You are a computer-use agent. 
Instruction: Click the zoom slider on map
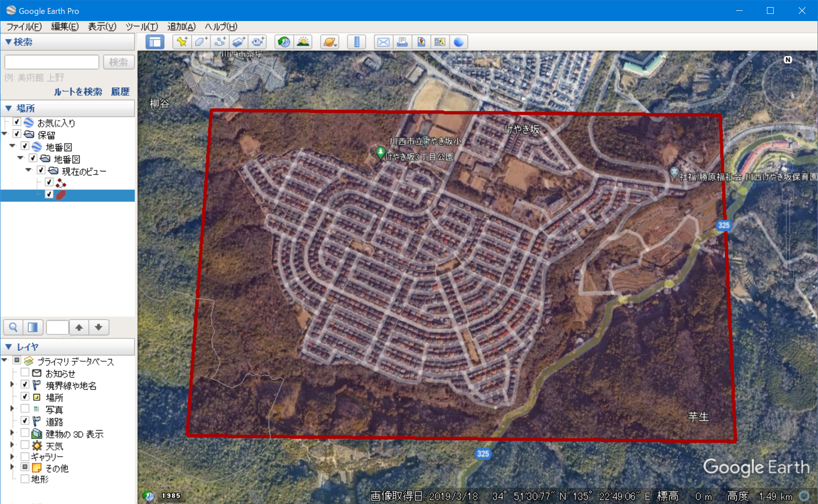[788, 235]
